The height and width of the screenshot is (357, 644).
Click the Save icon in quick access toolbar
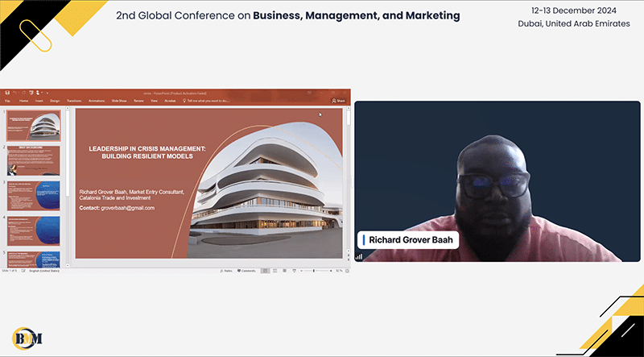tap(8, 93)
